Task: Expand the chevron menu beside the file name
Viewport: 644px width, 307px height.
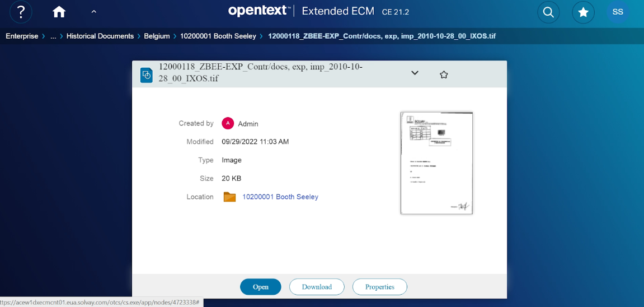Action: 415,73
